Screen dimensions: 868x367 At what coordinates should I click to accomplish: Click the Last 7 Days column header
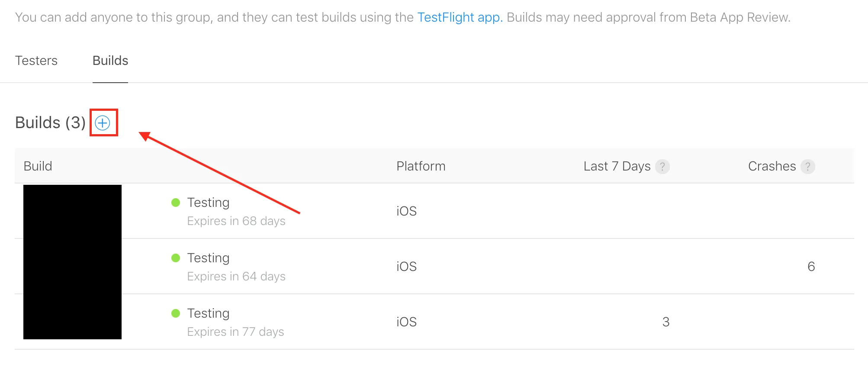click(x=617, y=166)
